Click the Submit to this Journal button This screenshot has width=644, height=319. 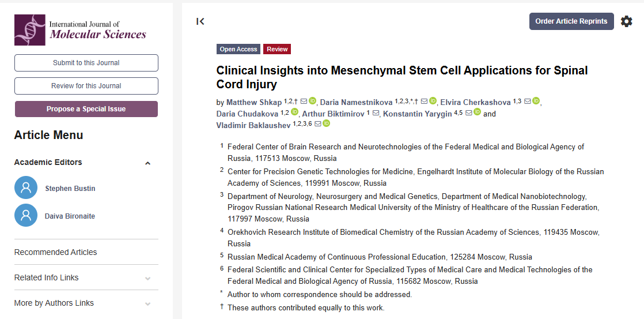point(86,63)
